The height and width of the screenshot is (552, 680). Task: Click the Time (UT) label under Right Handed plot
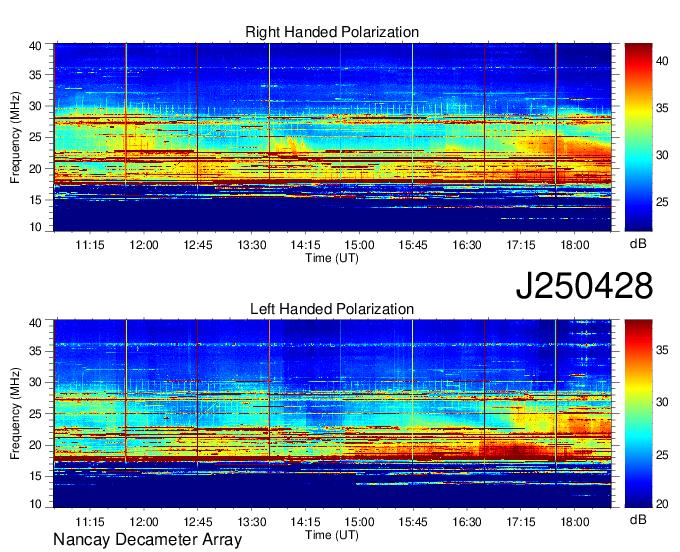tap(332, 258)
